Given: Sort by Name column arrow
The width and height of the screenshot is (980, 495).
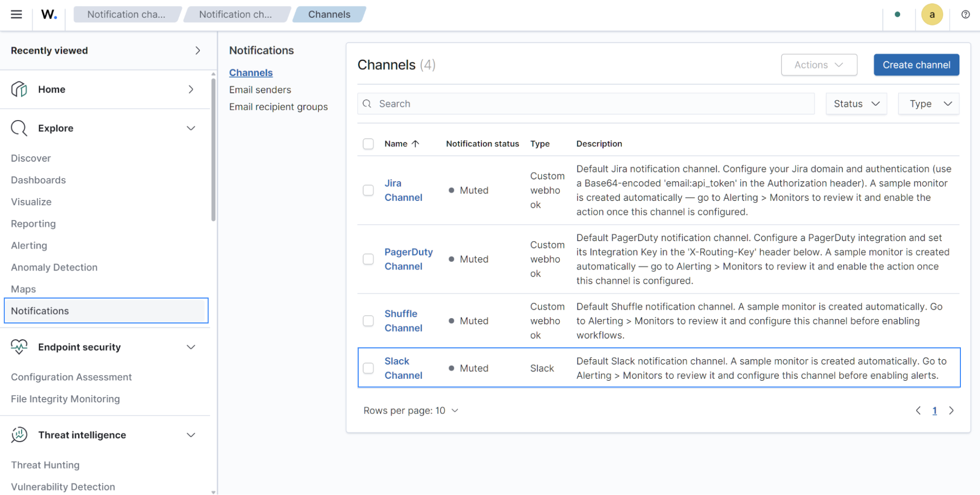Looking at the screenshot, I should point(415,144).
